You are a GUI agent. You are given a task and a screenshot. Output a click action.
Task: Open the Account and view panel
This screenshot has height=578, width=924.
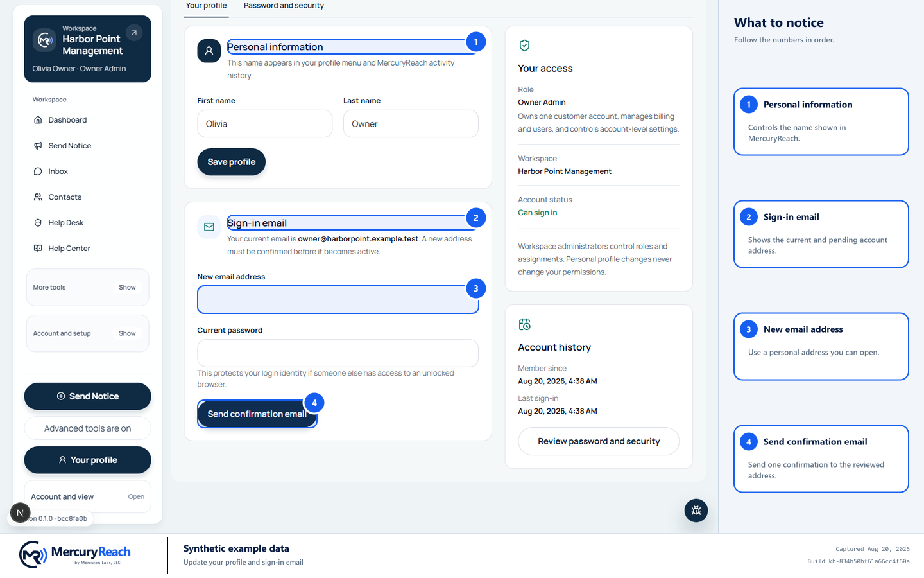coord(87,497)
